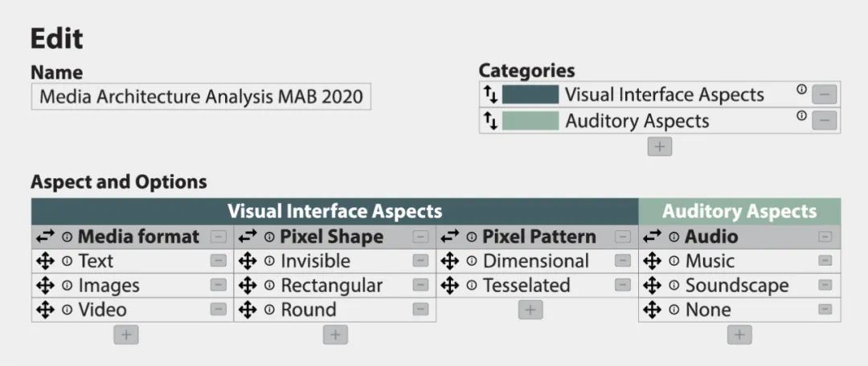The width and height of the screenshot is (868, 366).
Task: Delete the Pixel Shape aspect using its minus button
Action: (420, 238)
